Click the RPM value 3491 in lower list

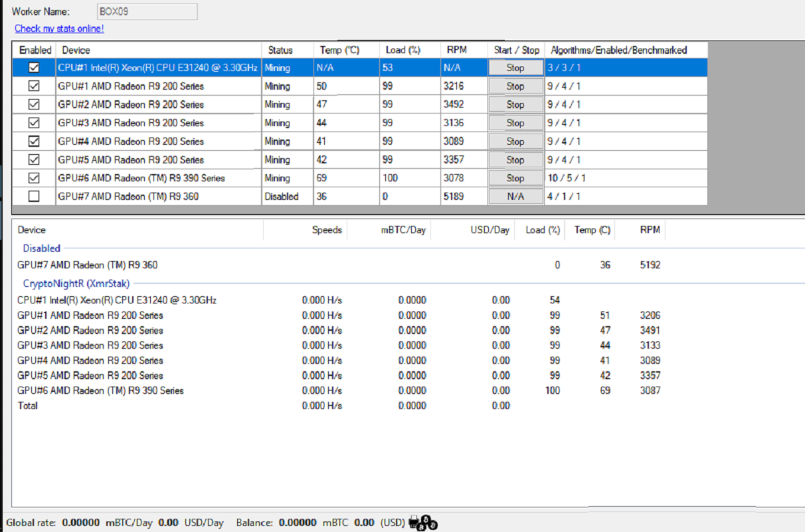coord(650,331)
